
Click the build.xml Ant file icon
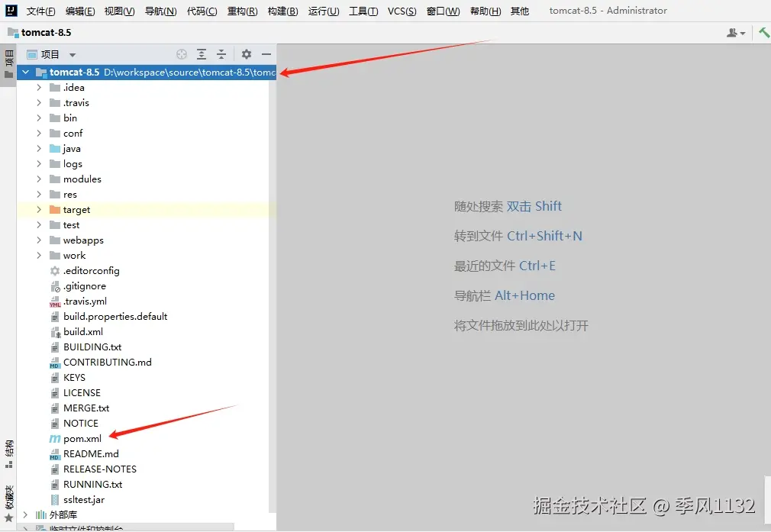click(x=55, y=332)
